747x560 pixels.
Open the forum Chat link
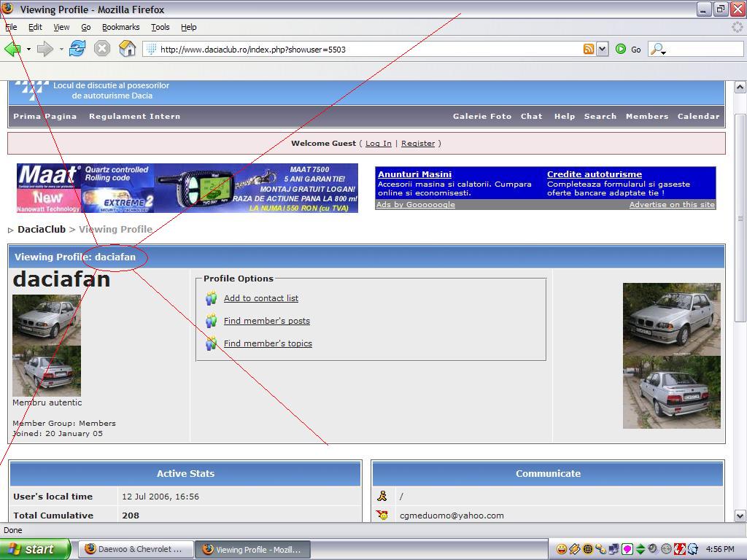pyautogui.click(x=532, y=116)
